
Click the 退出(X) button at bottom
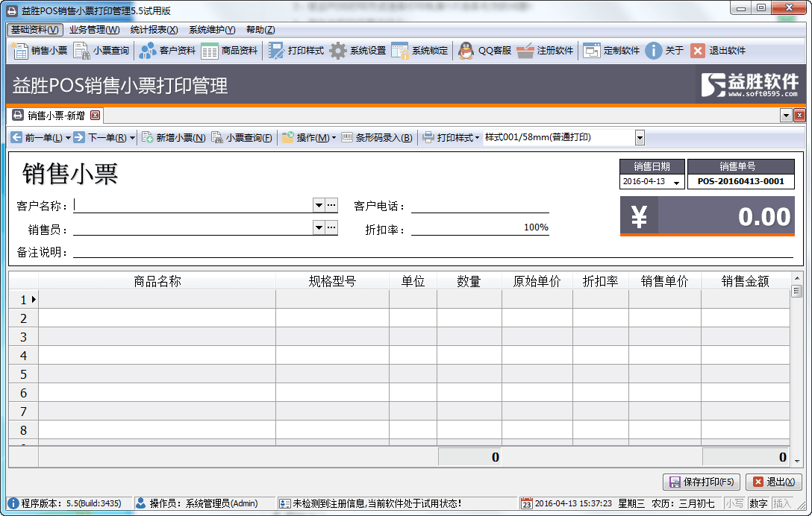[774, 482]
